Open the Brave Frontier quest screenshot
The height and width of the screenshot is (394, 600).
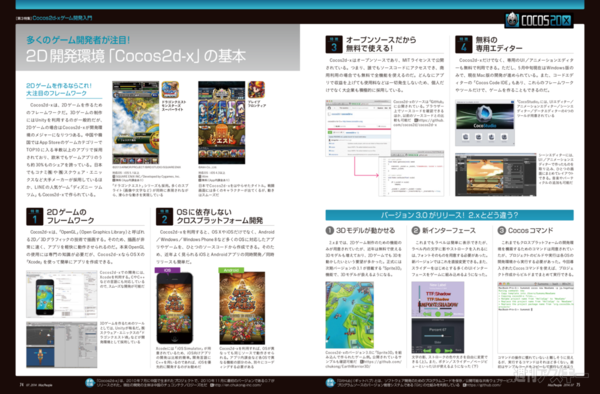222,122
